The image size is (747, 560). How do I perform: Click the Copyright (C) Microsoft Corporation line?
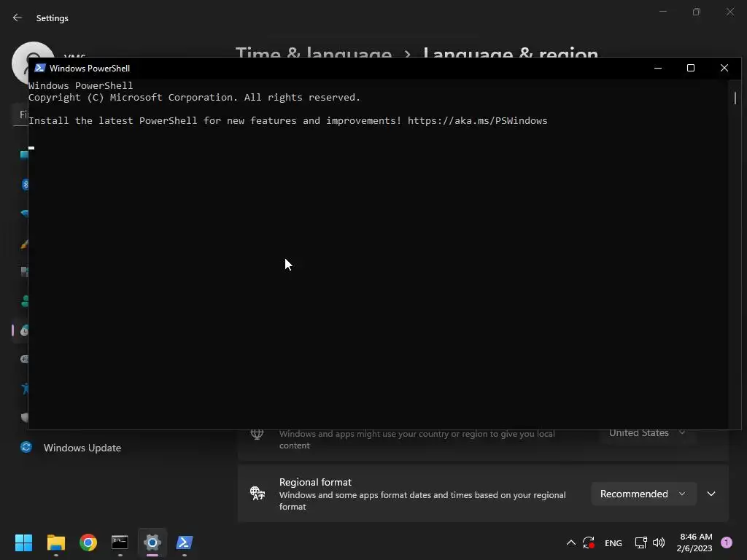coord(194,97)
